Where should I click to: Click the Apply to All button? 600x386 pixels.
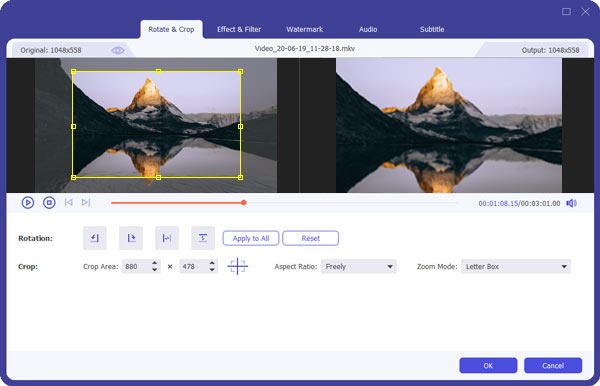pos(251,238)
